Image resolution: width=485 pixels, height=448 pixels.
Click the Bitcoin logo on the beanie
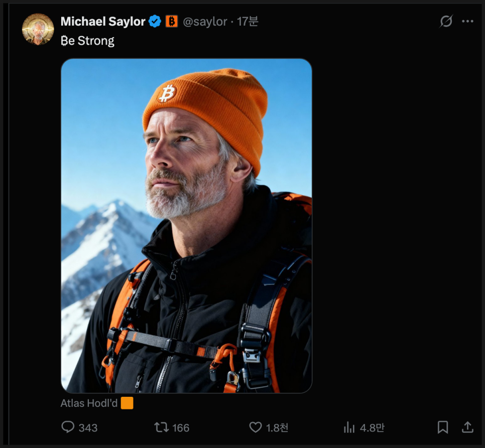coord(167,93)
